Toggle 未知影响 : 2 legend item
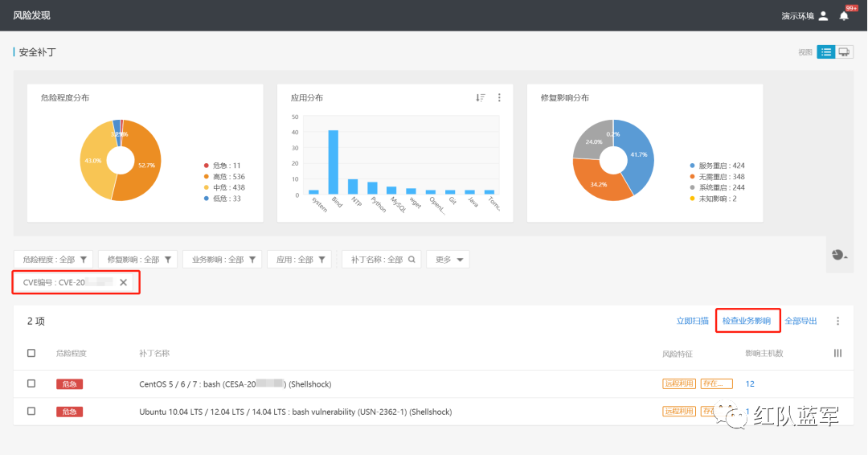The image size is (868, 455). pyautogui.click(x=713, y=199)
